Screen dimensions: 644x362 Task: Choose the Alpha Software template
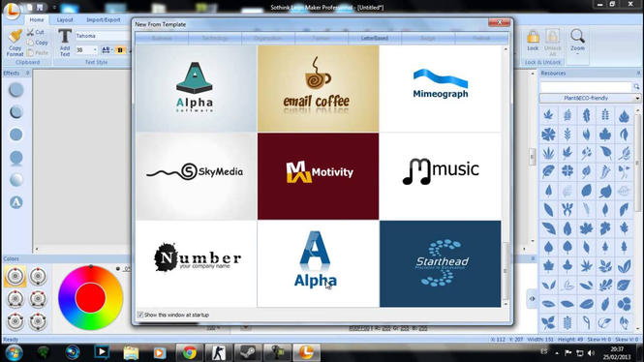pyautogui.click(x=196, y=88)
